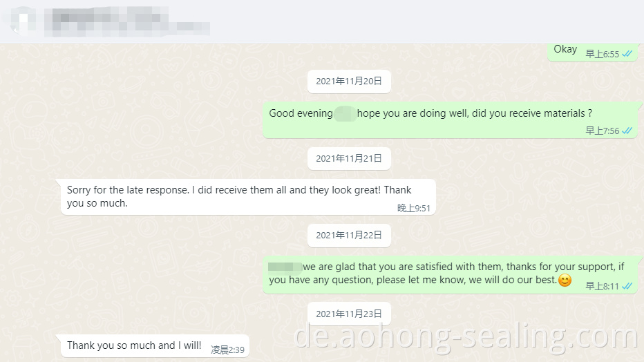Click read ticks beside the 8:11 message
644x362 pixels.
pos(627,286)
